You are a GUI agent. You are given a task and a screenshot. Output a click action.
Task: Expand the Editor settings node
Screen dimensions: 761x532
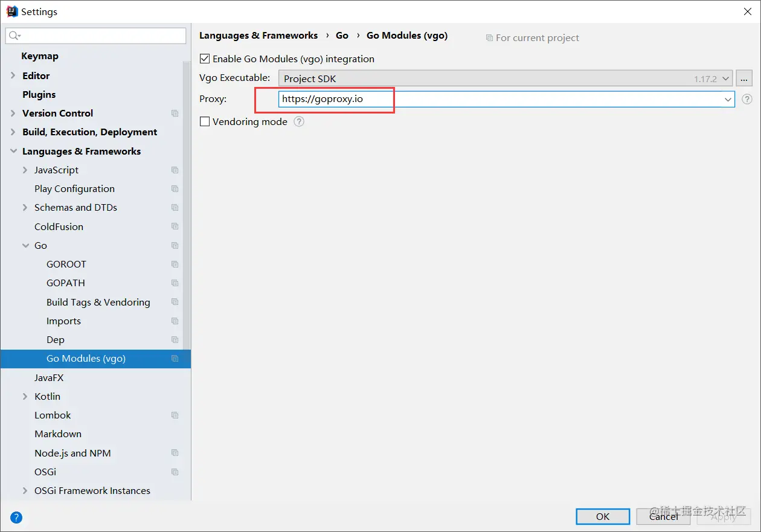pos(13,75)
